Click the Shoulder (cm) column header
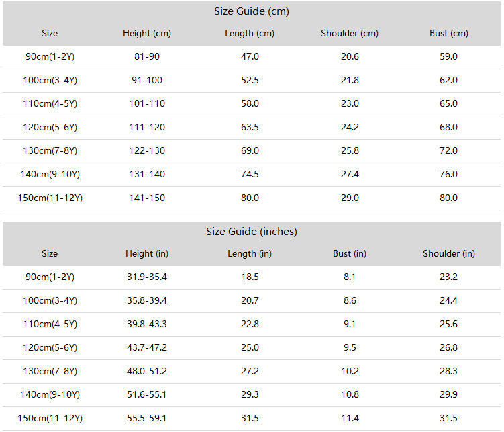 350,33
